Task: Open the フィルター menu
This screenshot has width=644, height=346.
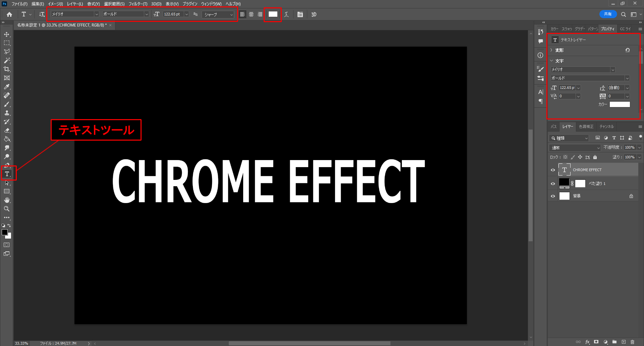Action: 138,4
